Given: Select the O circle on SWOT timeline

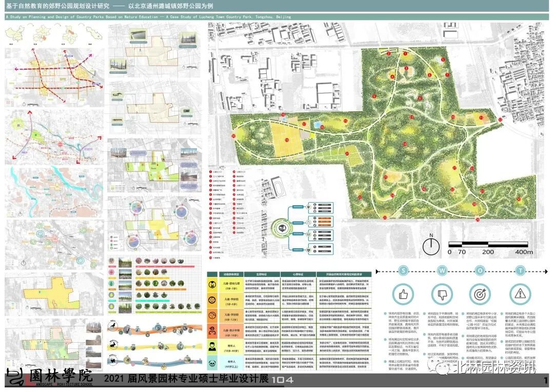Looking at the screenshot, I should click(x=480, y=271).
